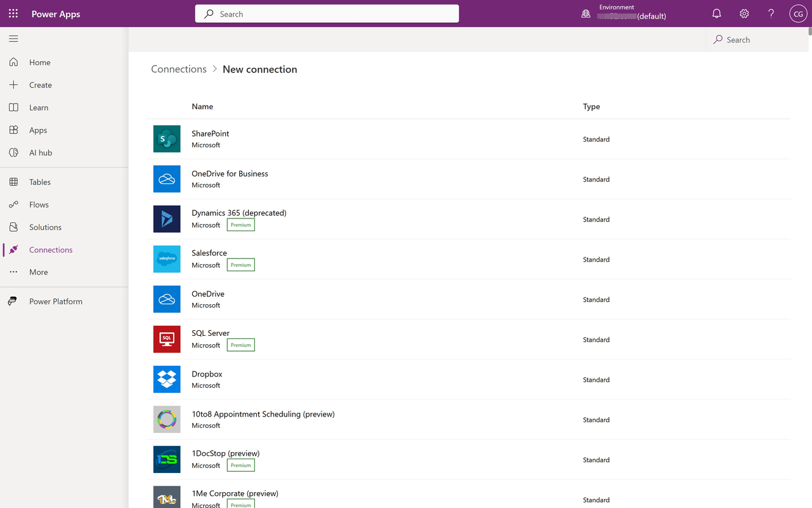Click the OneDrive personal connector logo
Image resolution: width=812 pixels, height=508 pixels.
tap(167, 298)
